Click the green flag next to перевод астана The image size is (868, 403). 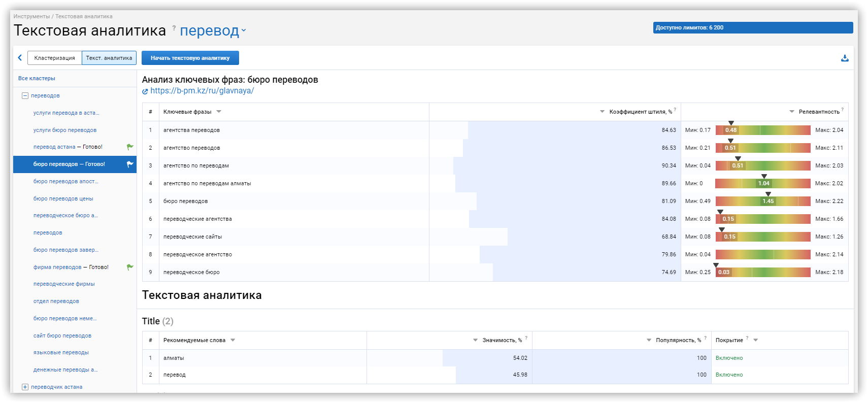coord(130,147)
